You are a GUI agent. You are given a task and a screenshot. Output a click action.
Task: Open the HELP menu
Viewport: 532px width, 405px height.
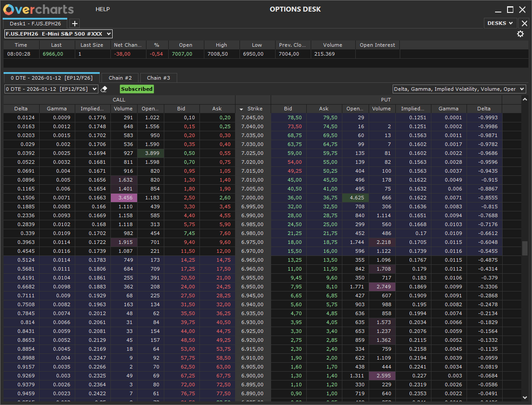102,9
